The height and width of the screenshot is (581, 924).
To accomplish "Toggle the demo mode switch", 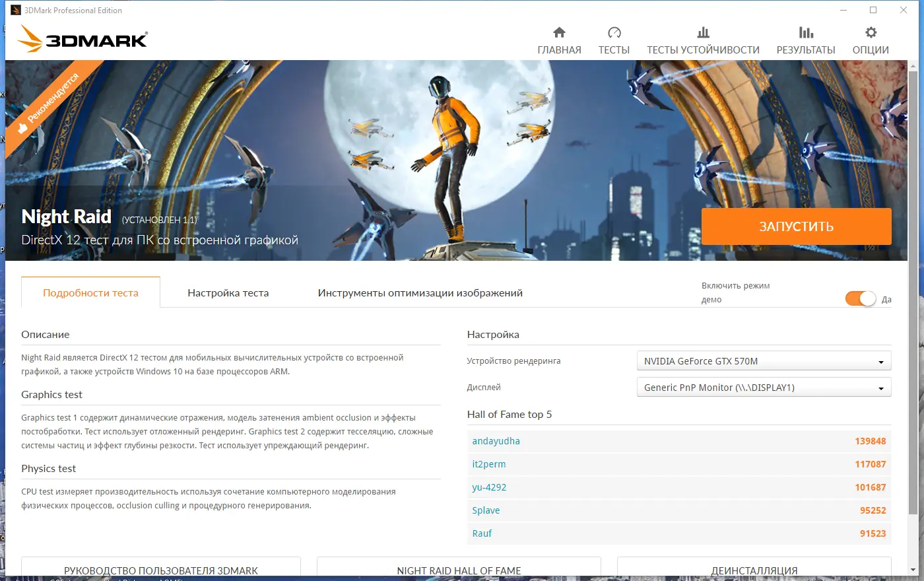I will pos(861,298).
